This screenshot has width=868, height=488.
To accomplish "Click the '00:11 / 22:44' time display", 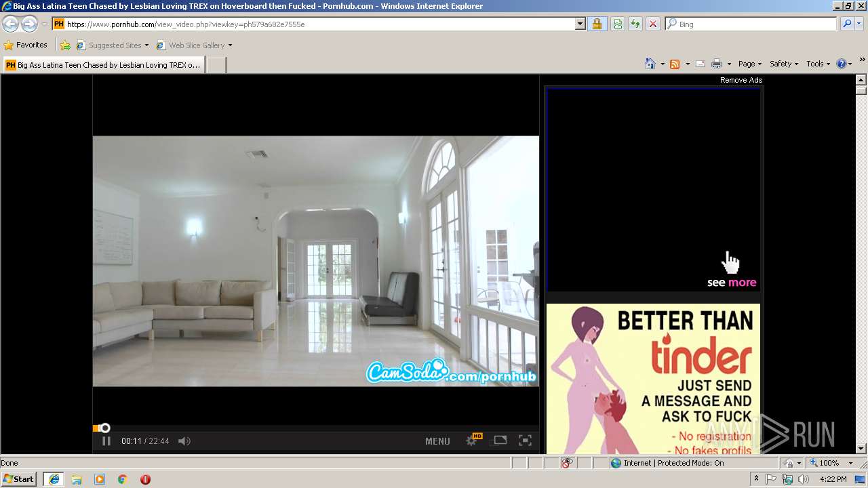I will 145,441.
